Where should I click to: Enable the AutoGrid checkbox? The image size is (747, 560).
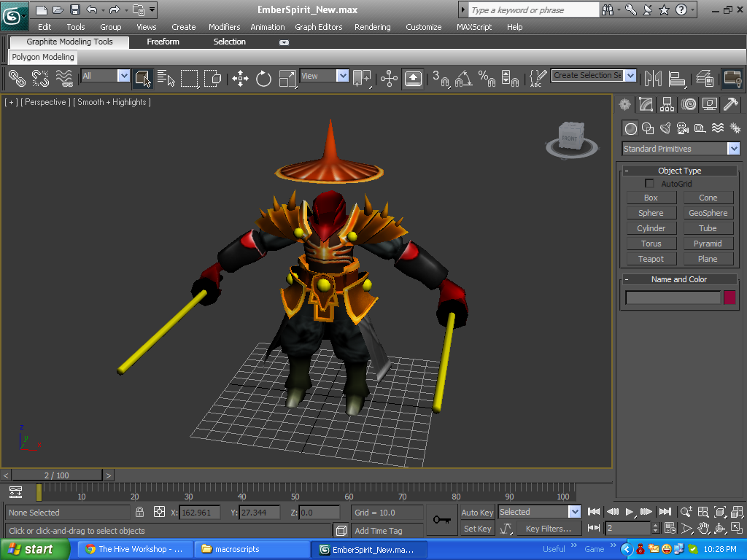649,183
